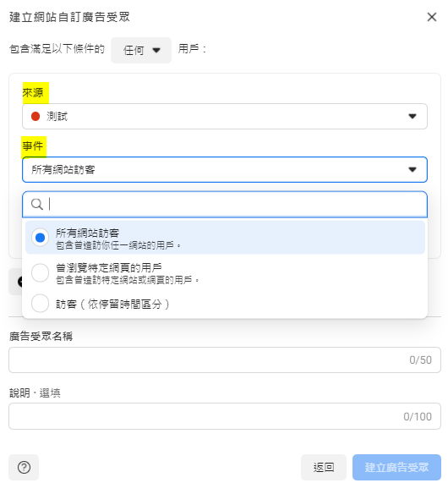The image size is (448, 483).
Task: Focus the event search input field
Action: tap(225, 204)
